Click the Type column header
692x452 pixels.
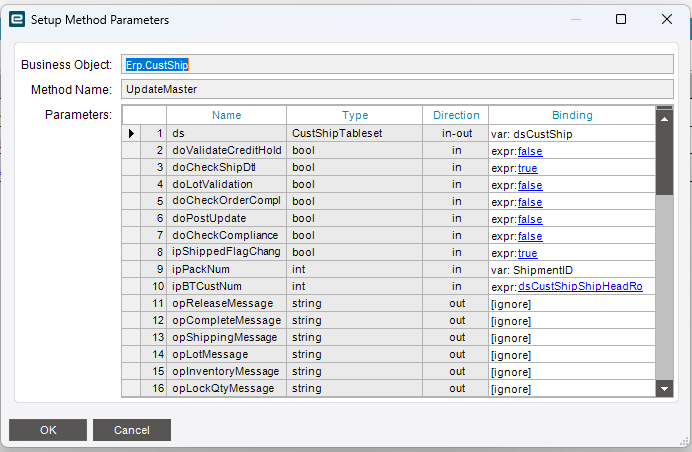pos(355,115)
